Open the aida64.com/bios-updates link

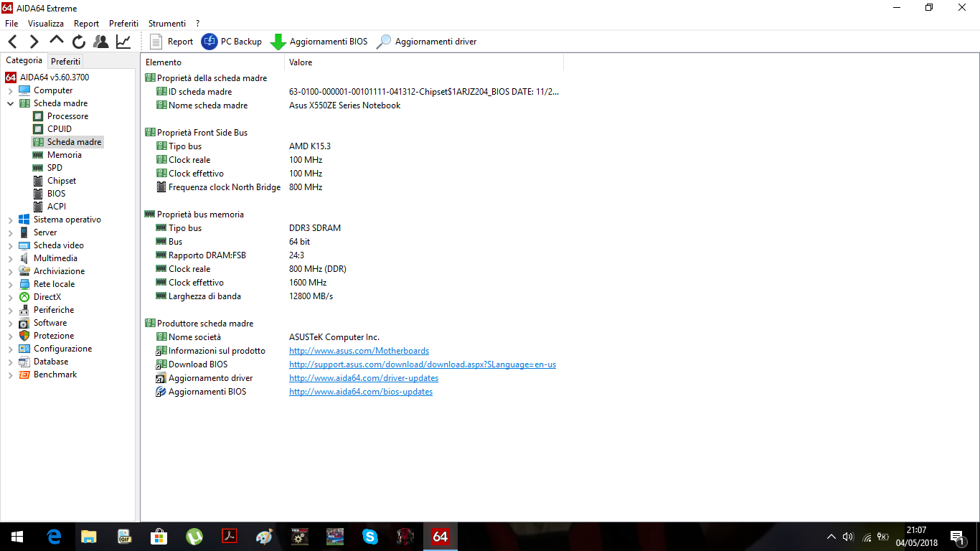(x=361, y=392)
